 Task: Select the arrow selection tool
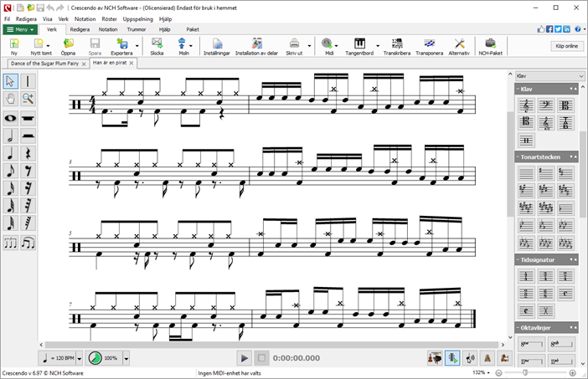[11, 81]
